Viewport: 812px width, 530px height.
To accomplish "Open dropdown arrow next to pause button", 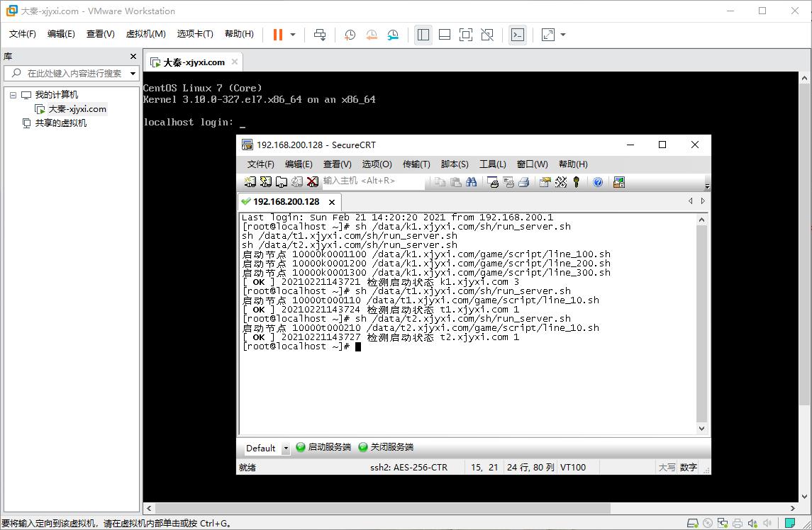I will 293,35.
